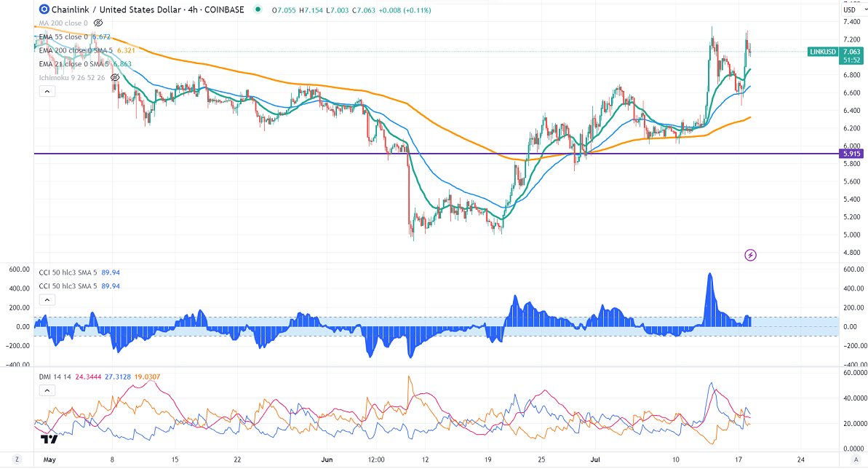Click the EMA 200 value 6.321
This screenshot has width=868, height=469.
(126, 50)
